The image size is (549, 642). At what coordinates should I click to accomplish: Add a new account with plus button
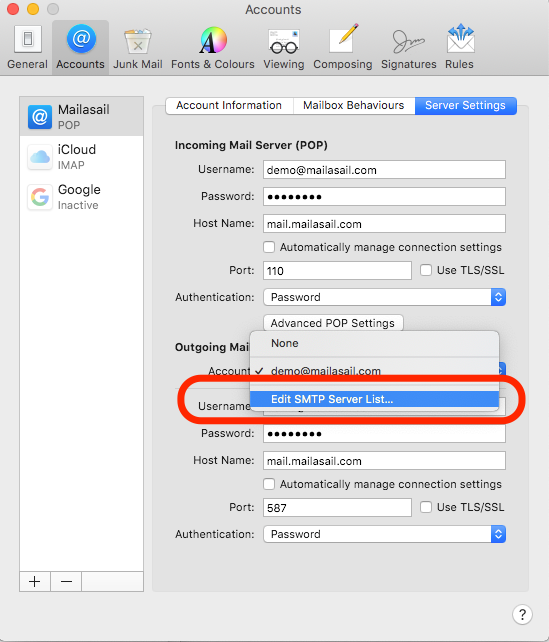(x=35, y=581)
